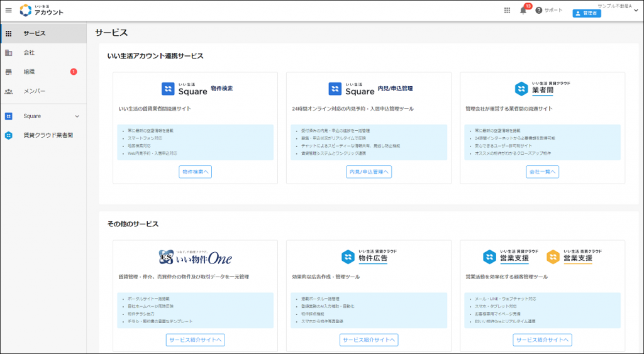Click the 管理者 role badge
Image resolution: width=644 pixels, height=354 pixels.
click(586, 13)
